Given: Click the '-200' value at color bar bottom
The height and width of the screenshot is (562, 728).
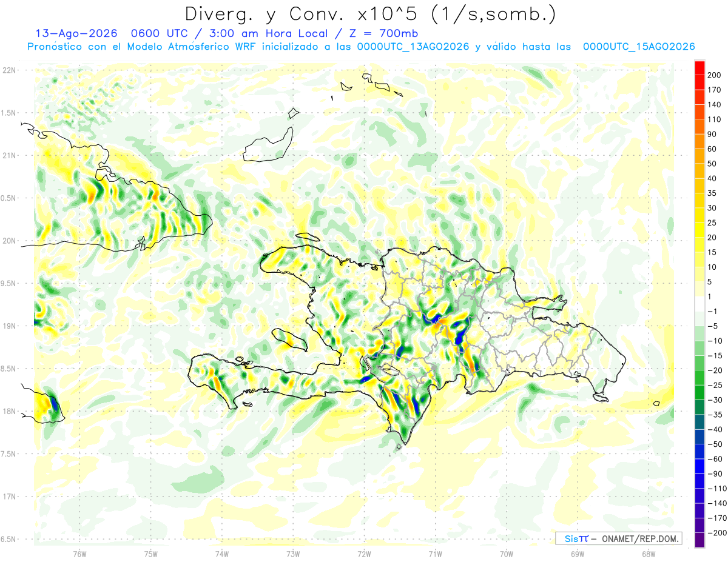Looking at the screenshot, I should point(716,533).
